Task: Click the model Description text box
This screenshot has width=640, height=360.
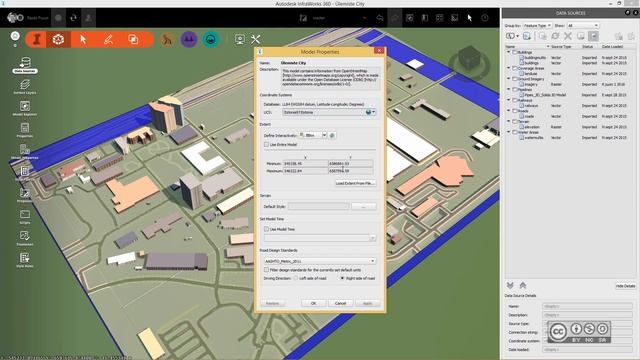Action: pyautogui.click(x=331, y=77)
